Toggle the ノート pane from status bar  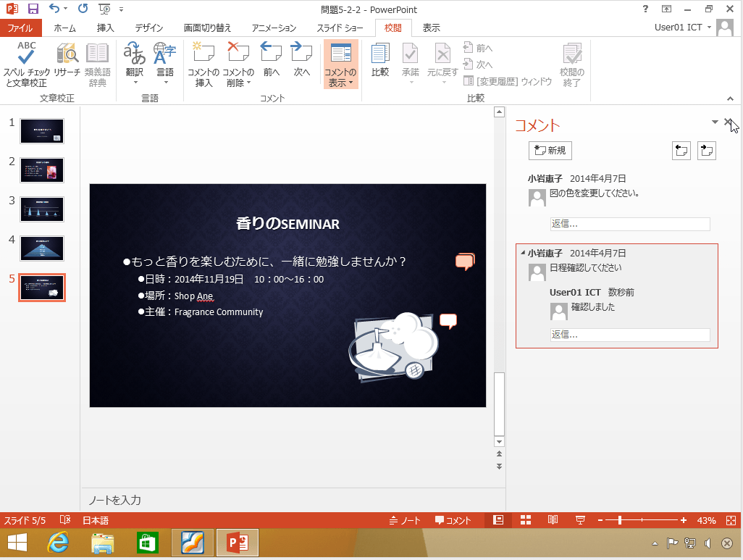click(404, 520)
